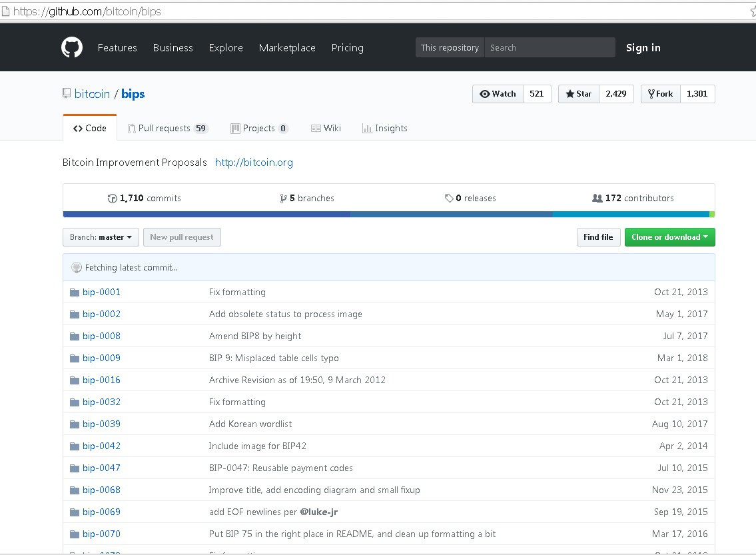Viewport: 756px width, 555px height.
Task: Click the Sign in link
Action: tap(643, 48)
